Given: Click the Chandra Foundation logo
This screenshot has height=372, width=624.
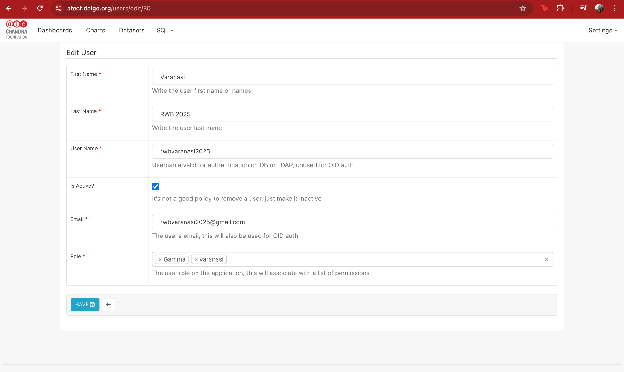Looking at the screenshot, I should (16, 30).
